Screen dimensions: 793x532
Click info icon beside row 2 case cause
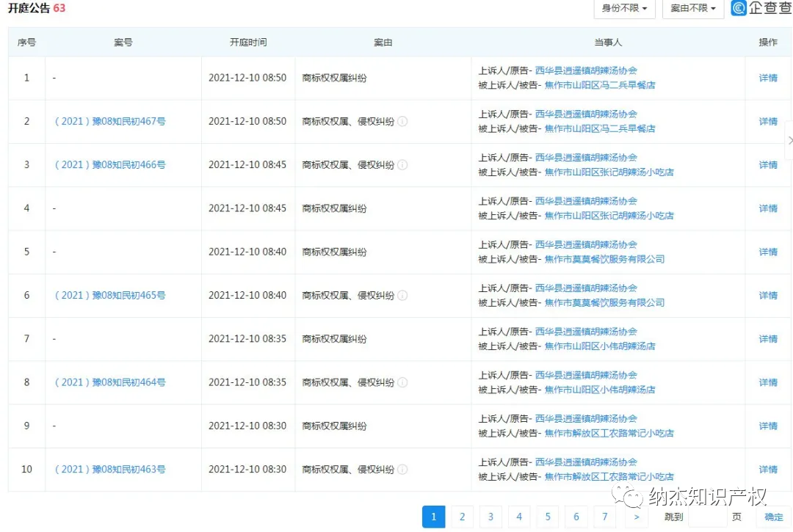[402, 122]
